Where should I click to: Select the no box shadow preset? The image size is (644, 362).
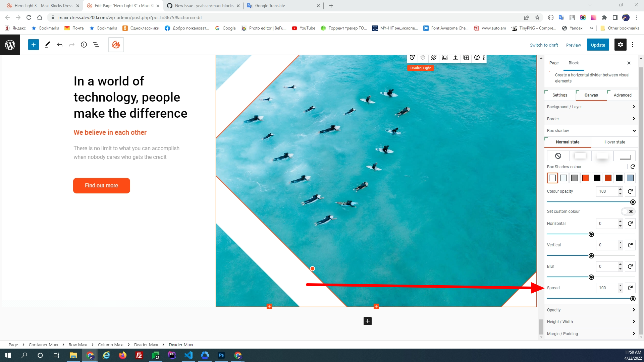coord(558,156)
